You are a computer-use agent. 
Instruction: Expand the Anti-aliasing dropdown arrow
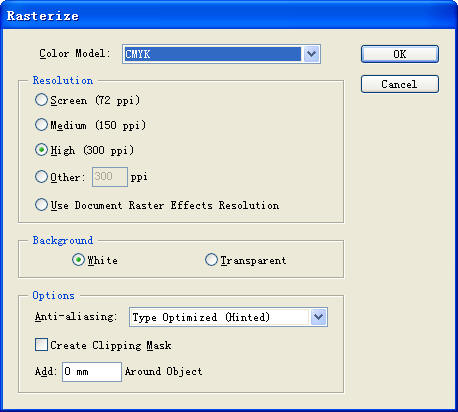tap(318, 317)
